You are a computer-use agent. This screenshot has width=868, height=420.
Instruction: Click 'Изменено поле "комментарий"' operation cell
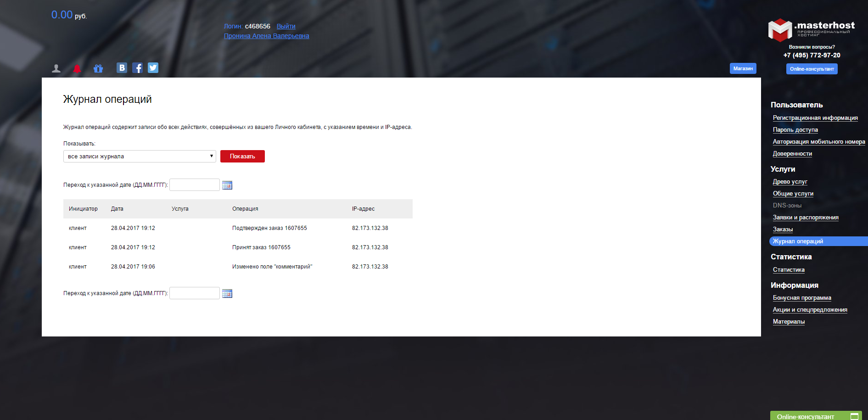pyautogui.click(x=272, y=267)
